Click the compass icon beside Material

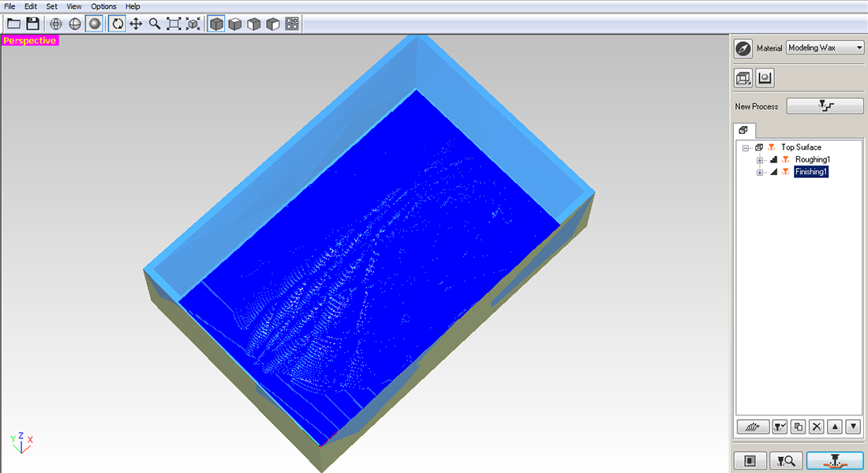tap(743, 48)
